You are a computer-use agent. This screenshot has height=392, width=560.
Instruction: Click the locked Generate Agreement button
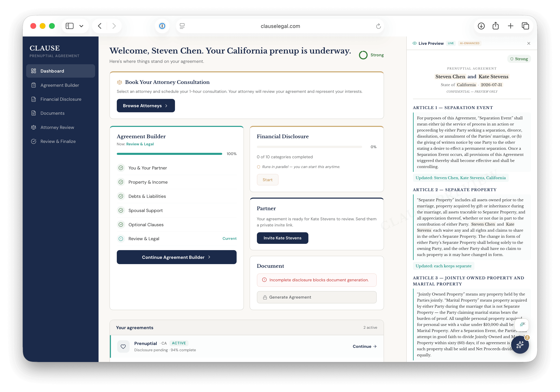(316, 297)
